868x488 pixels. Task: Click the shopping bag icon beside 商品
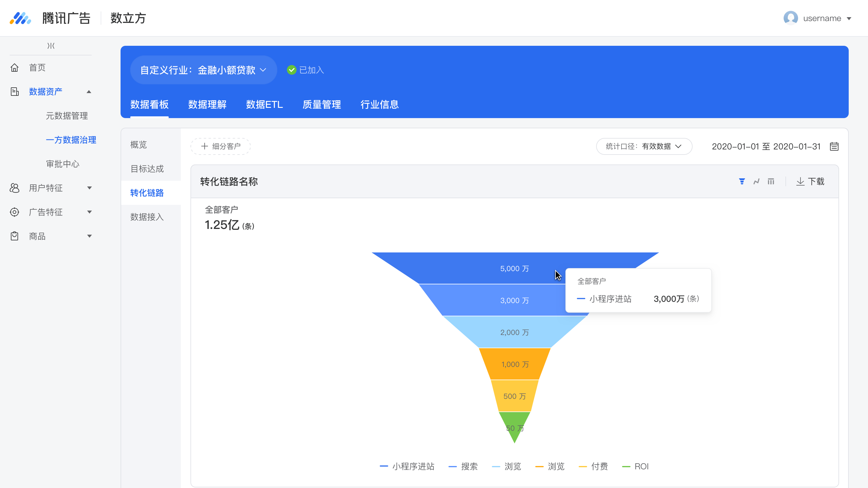coord(14,236)
